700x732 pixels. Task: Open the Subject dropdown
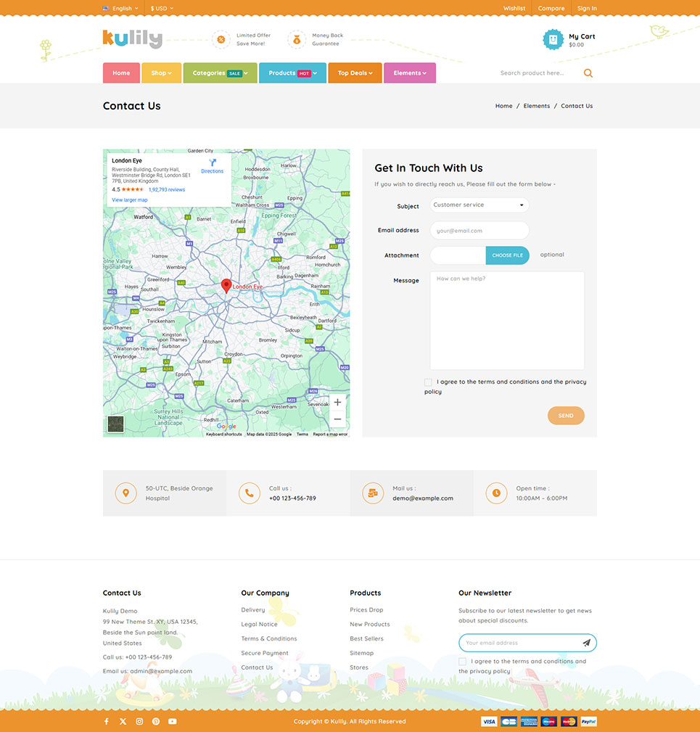pos(479,205)
